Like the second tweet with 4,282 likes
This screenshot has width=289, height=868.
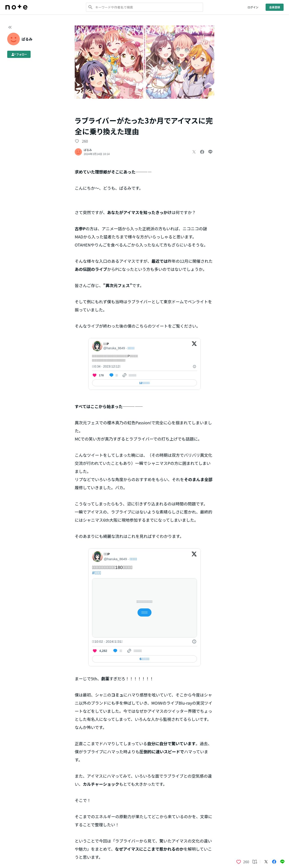[95, 651]
